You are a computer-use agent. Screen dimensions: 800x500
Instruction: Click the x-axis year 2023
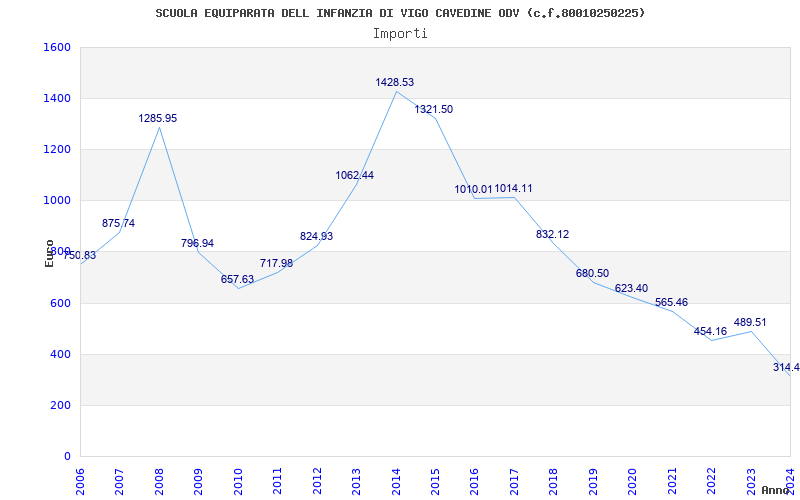751,482
